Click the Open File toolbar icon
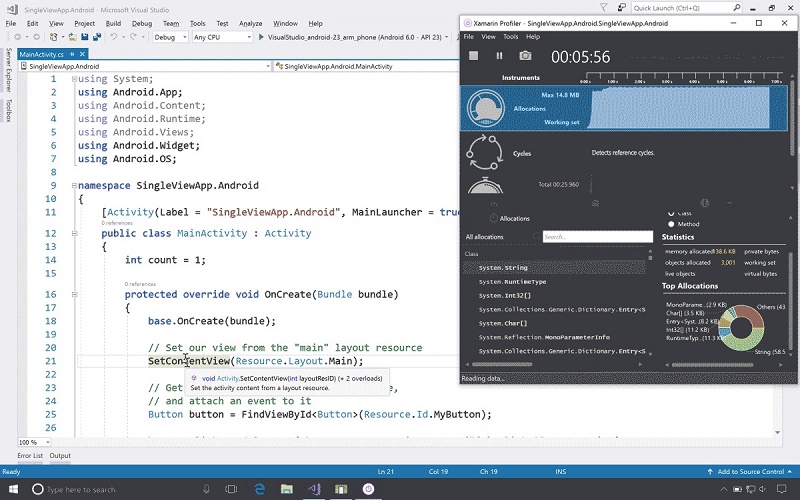Image resolution: width=800 pixels, height=500 pixels. [x=72, y=37]
